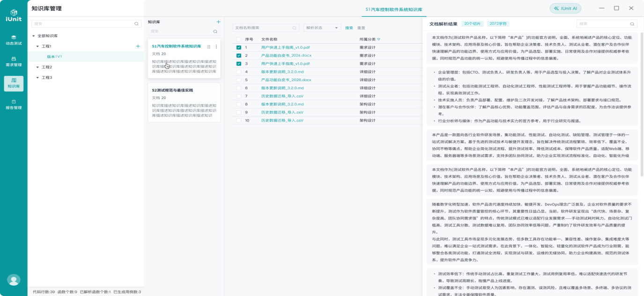Click the magnifier icon in 知识库 list search
The height and width of the screenshot is (296, 644).
pos(215,31)
